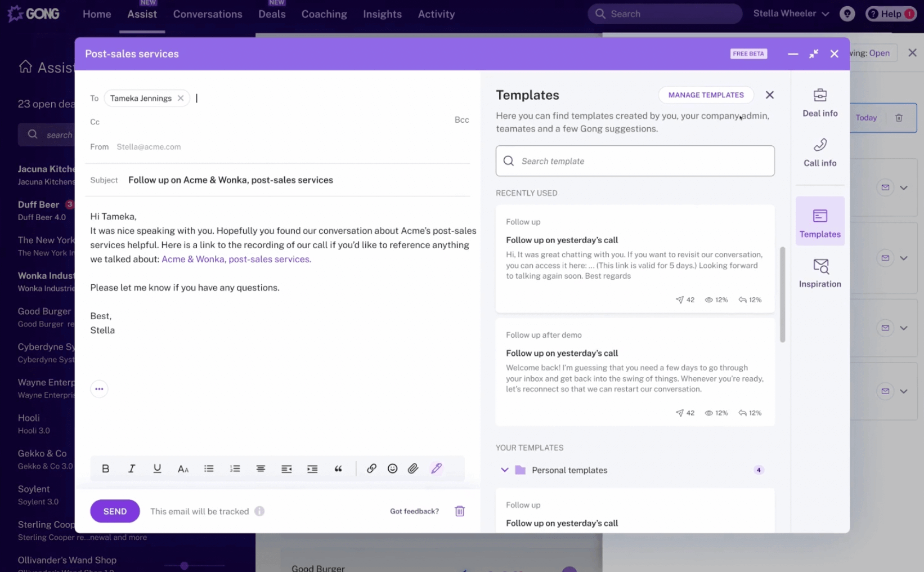Click the round icon beside Stella Wheeler
Viewport: 924px width, 572px height.
[x=847, y=14]
